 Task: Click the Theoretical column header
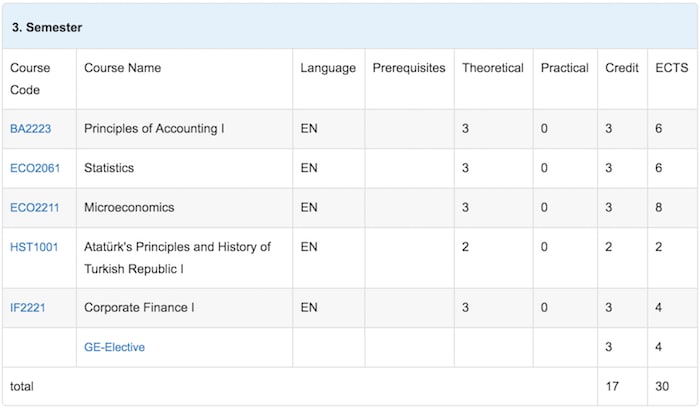(493, 68)
